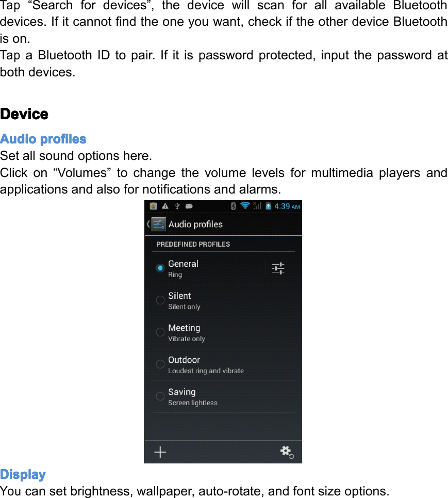Enable the Saving screen lightless profile
The image size is (448, 498).
(160, 396)
